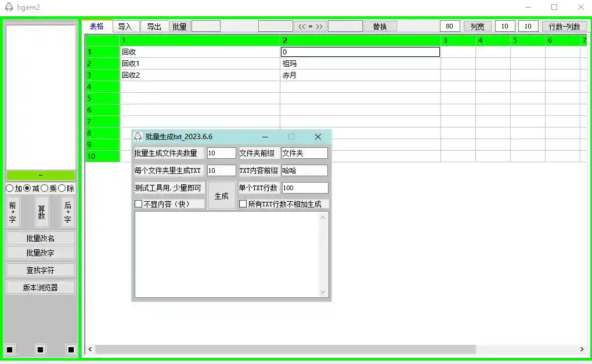This screenshot has width=592, height=364.
Task: Click the middle black square button
Action: [x=41, y=350]
